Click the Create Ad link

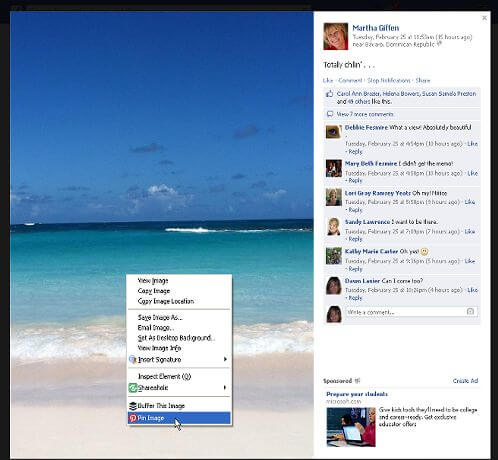click(465, 381)
